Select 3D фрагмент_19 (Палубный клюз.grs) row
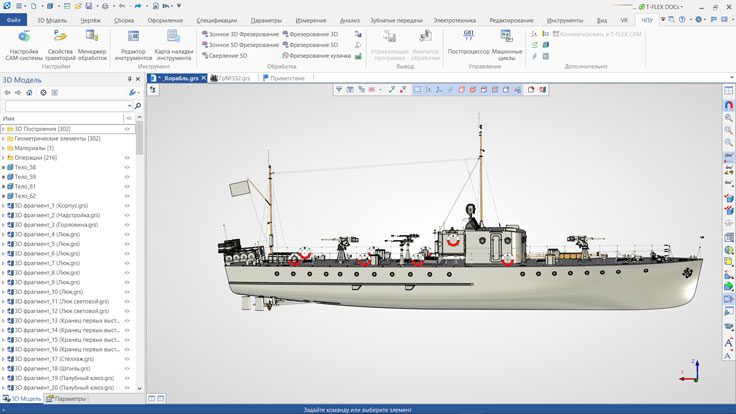 [x=68, y=378]
